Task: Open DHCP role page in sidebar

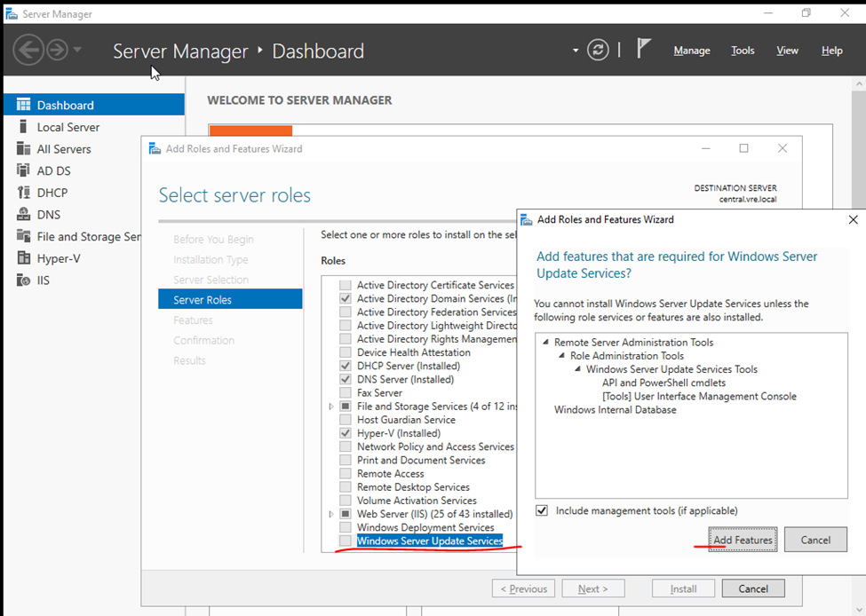Action: [x=52, y=193]
